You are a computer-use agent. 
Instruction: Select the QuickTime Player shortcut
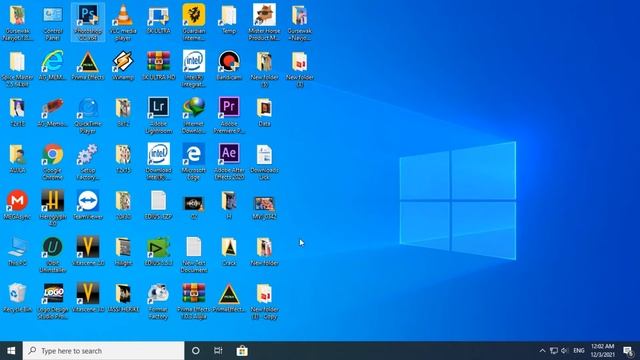click(88, 116)
